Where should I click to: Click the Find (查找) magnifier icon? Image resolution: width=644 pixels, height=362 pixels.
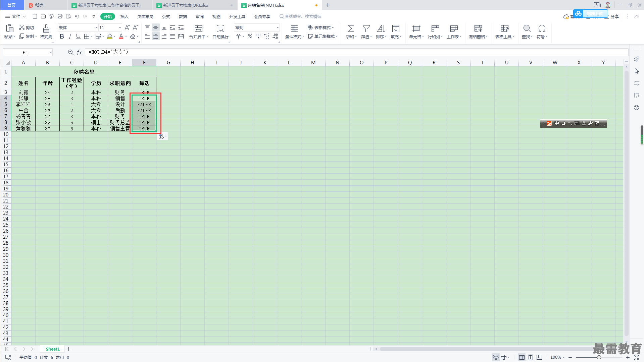coord(527,28)
